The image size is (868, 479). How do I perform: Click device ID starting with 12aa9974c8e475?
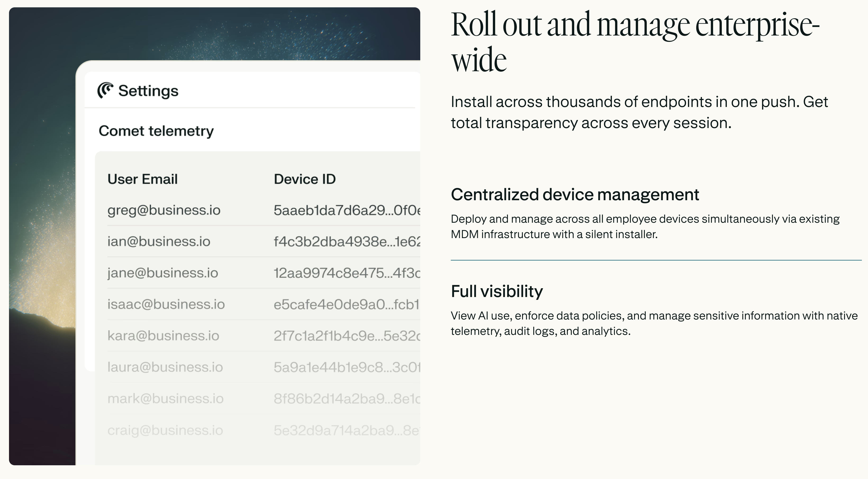click(x=346, y=273)
